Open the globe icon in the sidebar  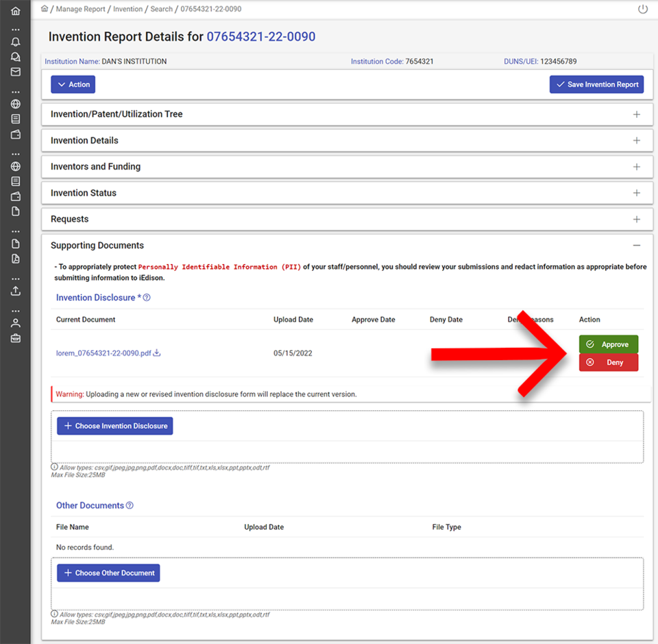pos(15,104)
